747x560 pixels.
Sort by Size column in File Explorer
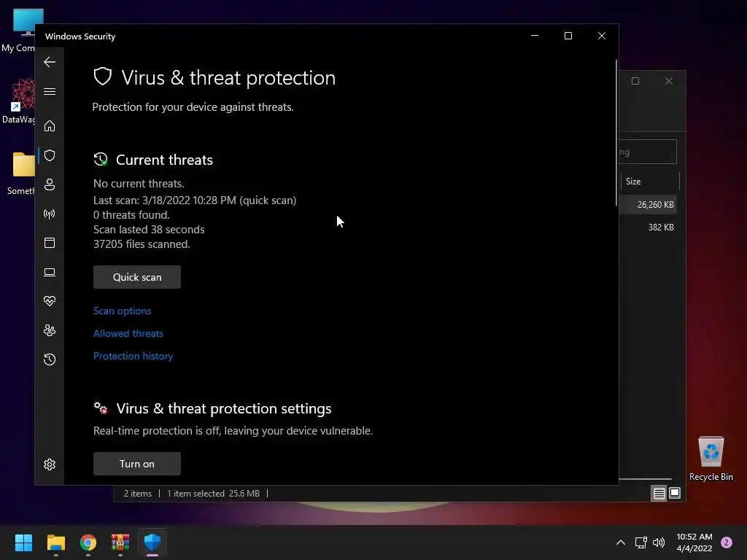pyautogui.click(x=649, y=182)
